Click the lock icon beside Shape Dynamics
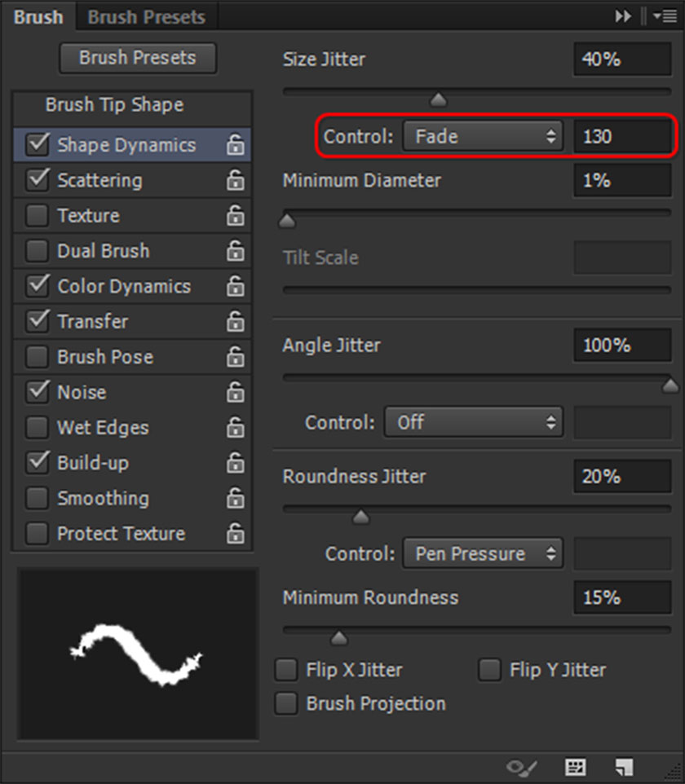The height and width of the screenshot is (784, 685). coord(236,146)
